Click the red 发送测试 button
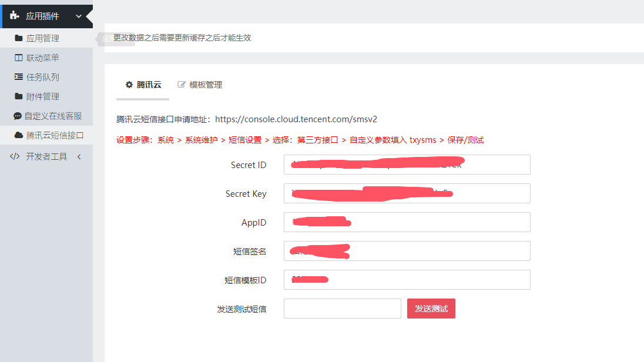The height and width of the screenshot is (362, 644). [x=431, y=308]
